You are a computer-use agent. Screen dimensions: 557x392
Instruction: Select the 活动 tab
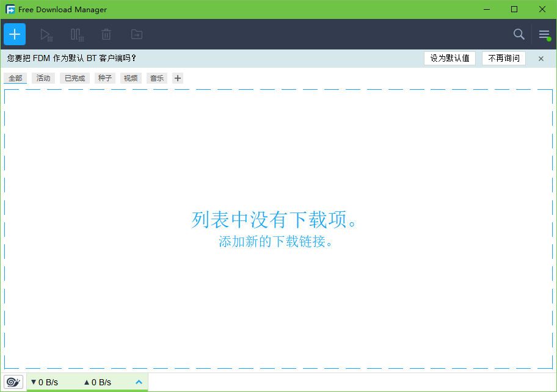click(43, 78)
